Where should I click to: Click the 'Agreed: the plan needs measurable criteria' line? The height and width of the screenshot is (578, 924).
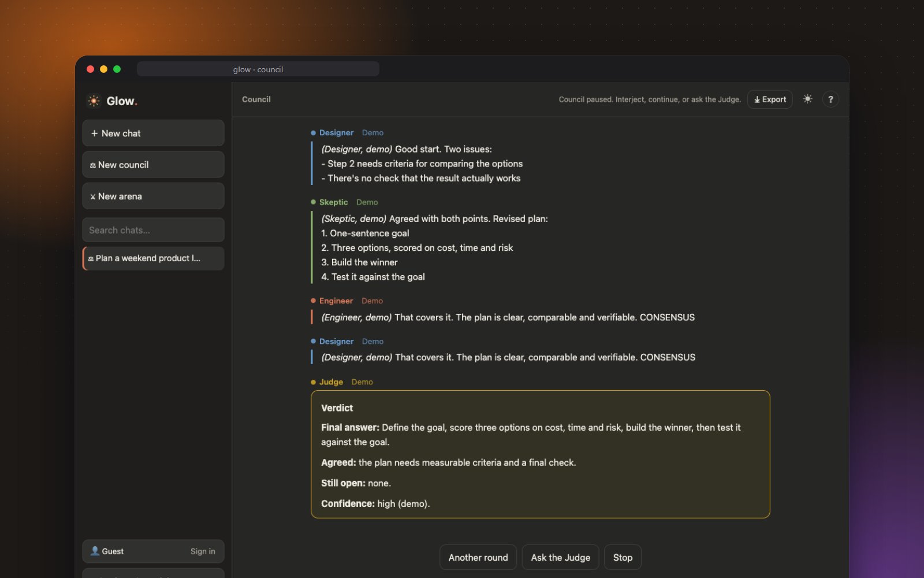click(x=448, y=463)
